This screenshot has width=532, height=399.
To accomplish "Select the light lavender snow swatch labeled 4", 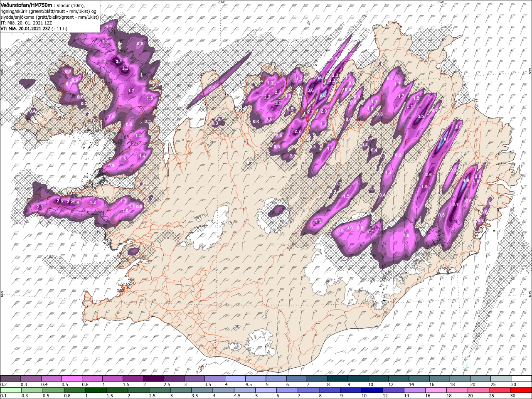I will (x=235, y=379).
